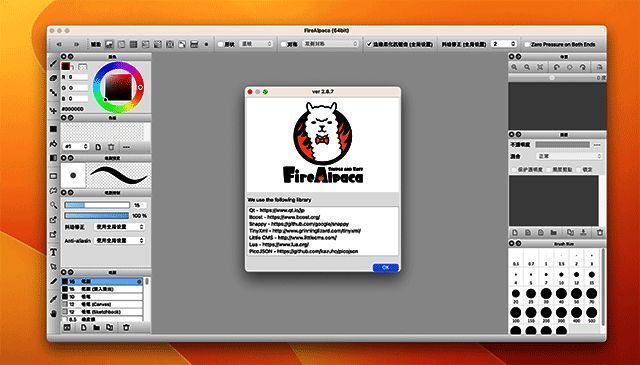Click OK in the version dialog

coord(385,267)
